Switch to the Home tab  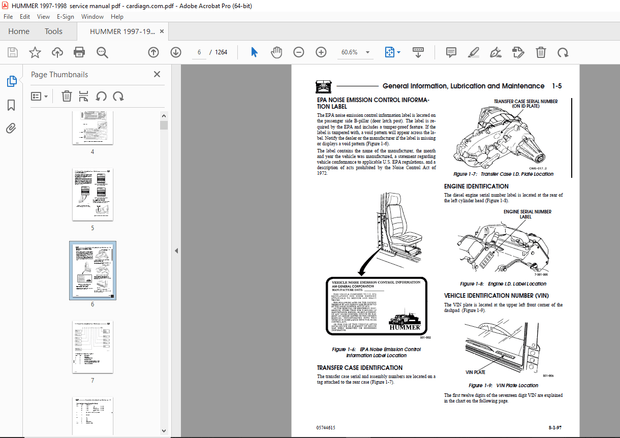19,31
